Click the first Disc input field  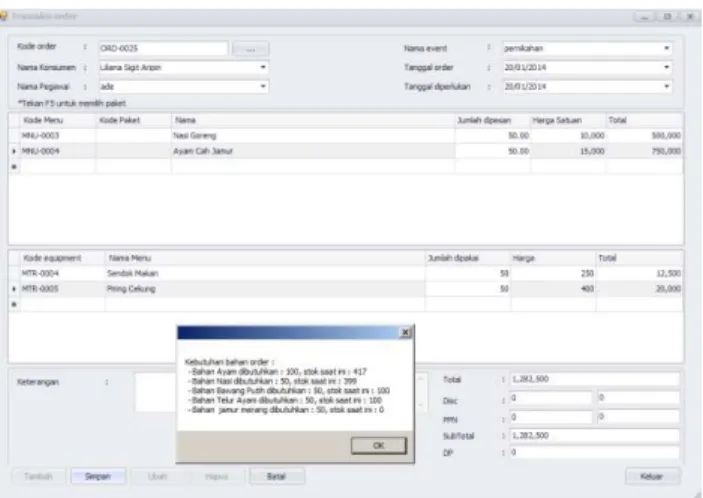click(551, 398)
